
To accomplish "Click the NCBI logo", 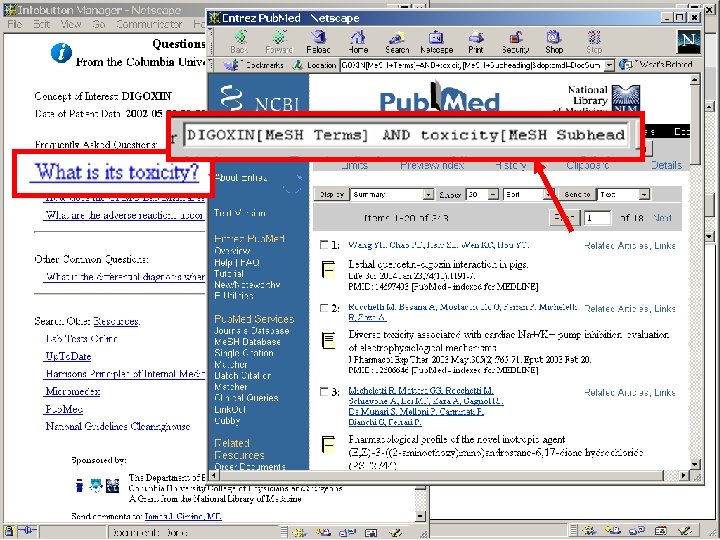I will pyautogui.click(x=259, y=98).
